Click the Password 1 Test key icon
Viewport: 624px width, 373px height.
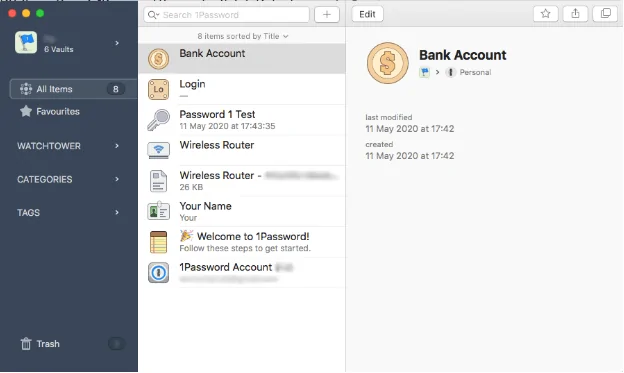158,120
